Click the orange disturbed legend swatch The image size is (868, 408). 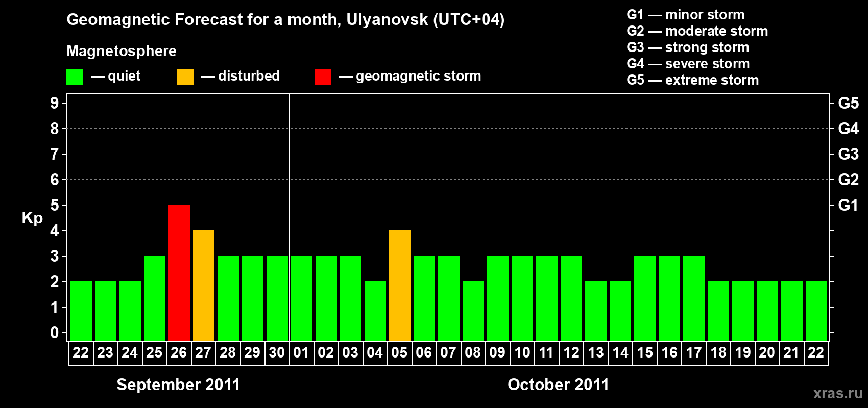[185, 77]
